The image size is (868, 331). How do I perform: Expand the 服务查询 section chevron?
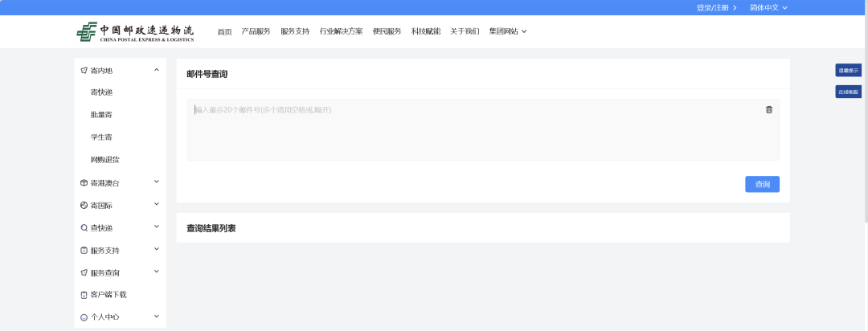pos(157,272)
